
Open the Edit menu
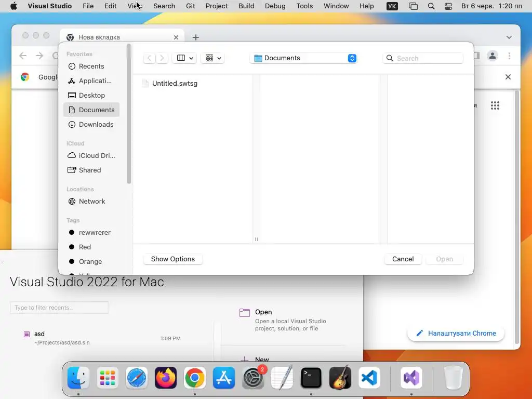pos(110,6)
